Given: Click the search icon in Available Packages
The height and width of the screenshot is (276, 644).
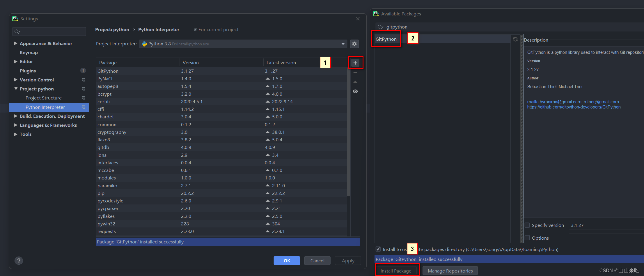Looking at the screenshot, I should (x=380, y=27).
